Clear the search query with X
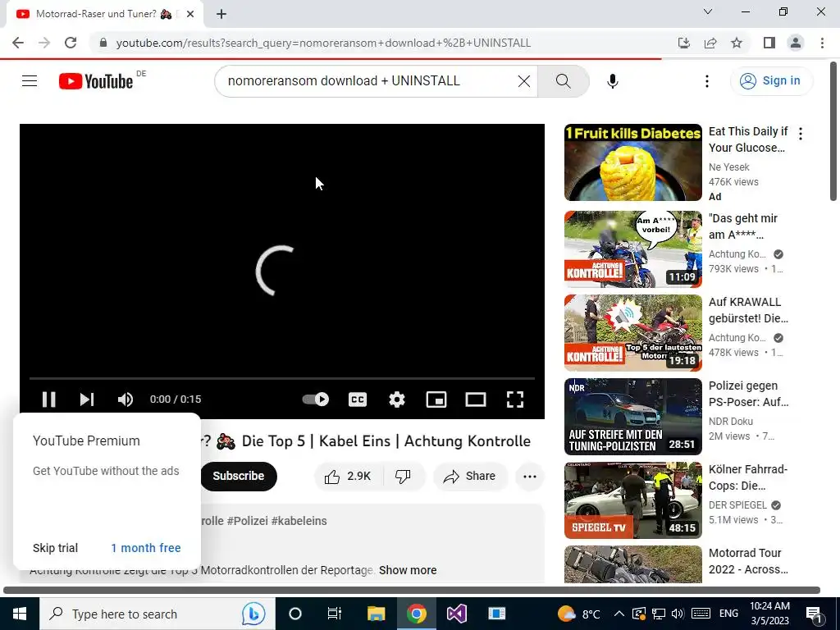 tap(524, 81)
